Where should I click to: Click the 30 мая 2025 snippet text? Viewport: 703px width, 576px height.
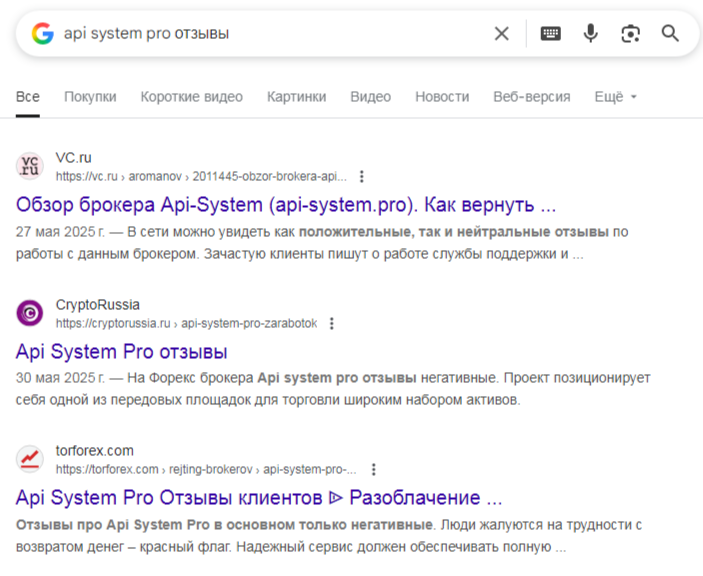coord(333,389)
